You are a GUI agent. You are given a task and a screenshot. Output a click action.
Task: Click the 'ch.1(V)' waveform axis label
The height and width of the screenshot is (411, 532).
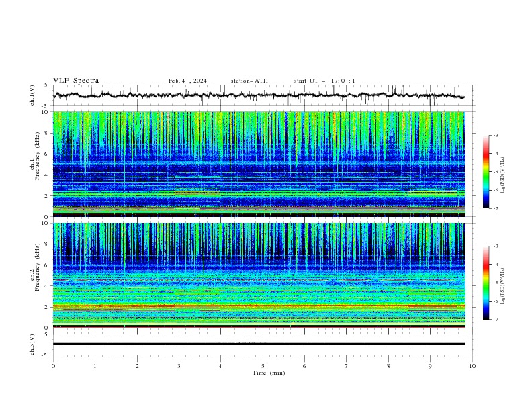(x=32, y=95)
